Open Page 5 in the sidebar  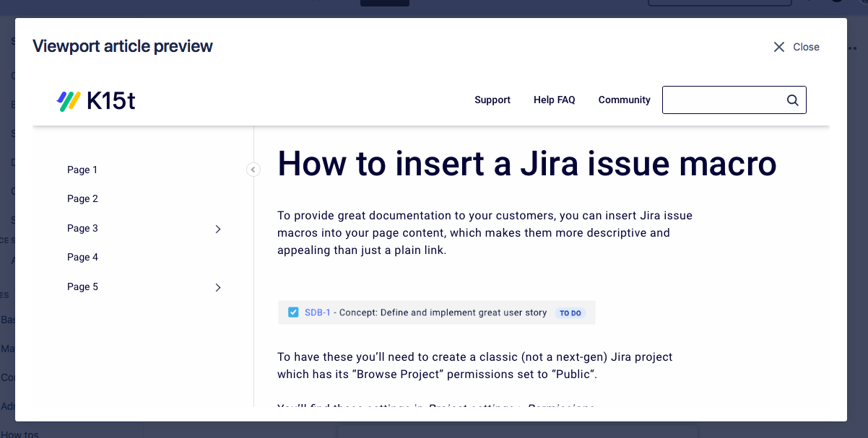(82, 287)
